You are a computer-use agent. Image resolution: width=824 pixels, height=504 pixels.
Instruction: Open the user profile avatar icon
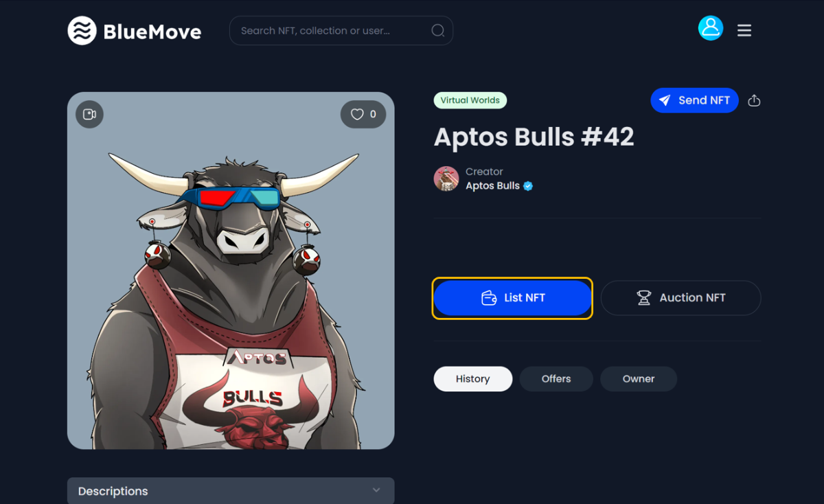pos(711,28)
